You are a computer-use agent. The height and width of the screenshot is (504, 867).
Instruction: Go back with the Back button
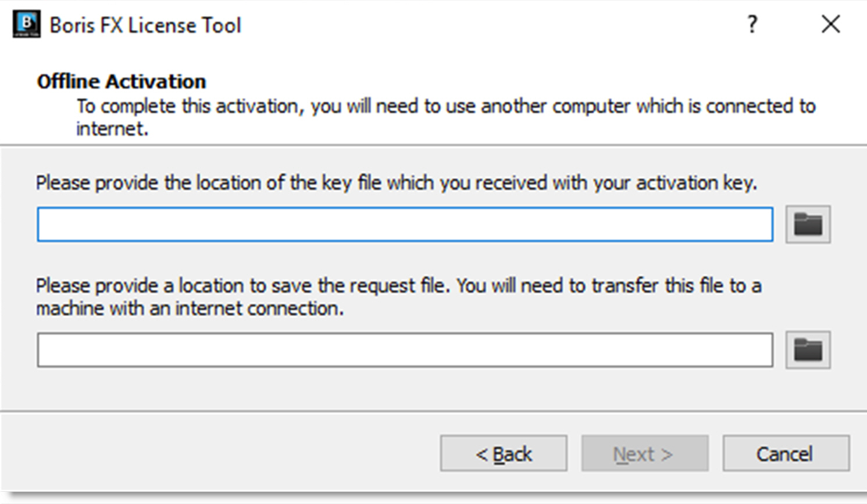click(x=504, y=453)
